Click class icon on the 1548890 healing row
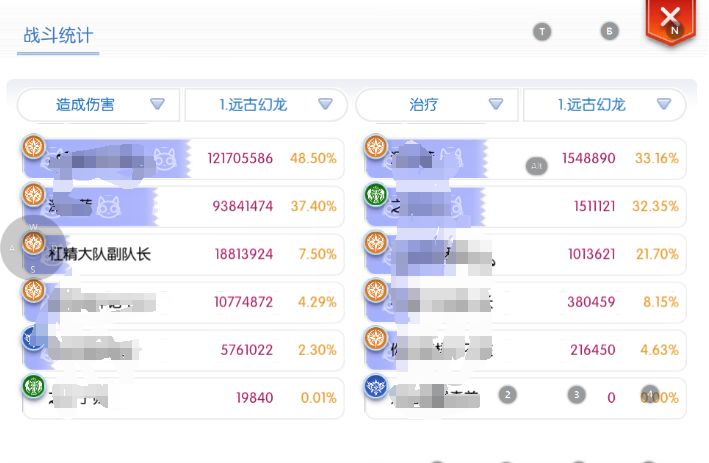The width and height of the screenshot is (709, 463). click(x=376, y=147)
